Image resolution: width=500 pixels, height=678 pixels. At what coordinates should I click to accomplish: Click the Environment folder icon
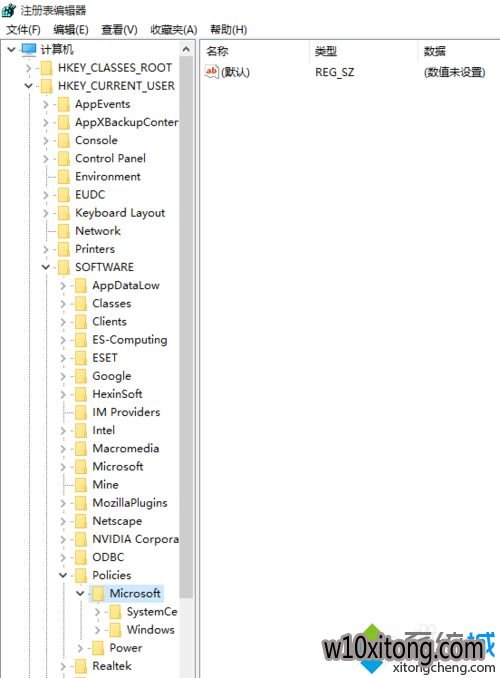[x=64, y=177]
